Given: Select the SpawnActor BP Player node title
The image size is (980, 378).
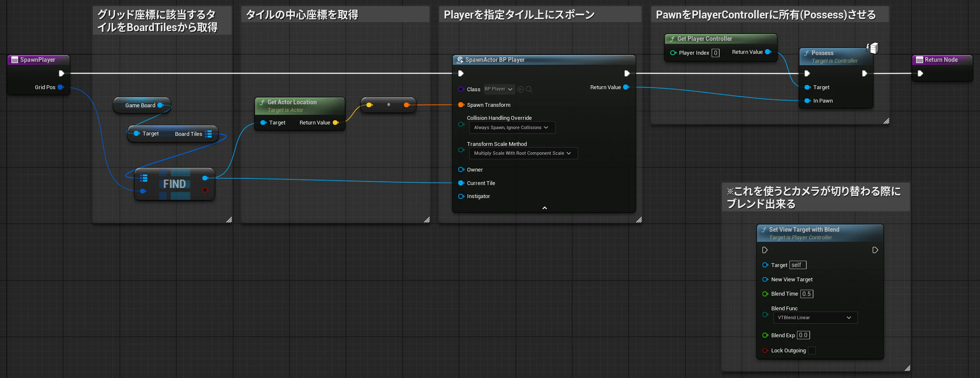Looking at the screenshot, I should 495,60.
